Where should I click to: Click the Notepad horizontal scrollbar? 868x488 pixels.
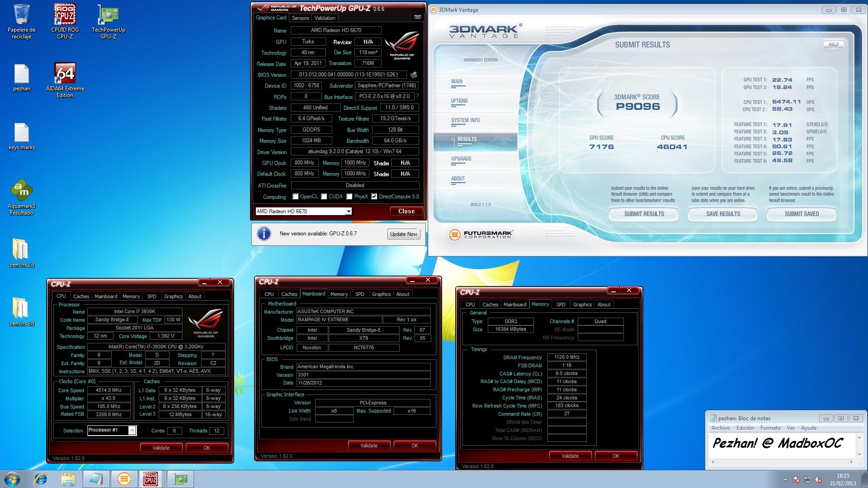coord(781,462)
